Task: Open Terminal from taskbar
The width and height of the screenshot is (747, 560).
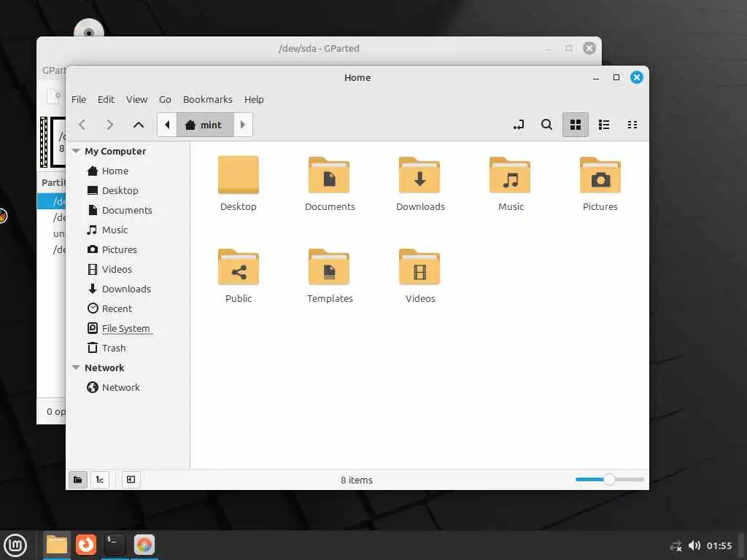Action: [115, 545]
